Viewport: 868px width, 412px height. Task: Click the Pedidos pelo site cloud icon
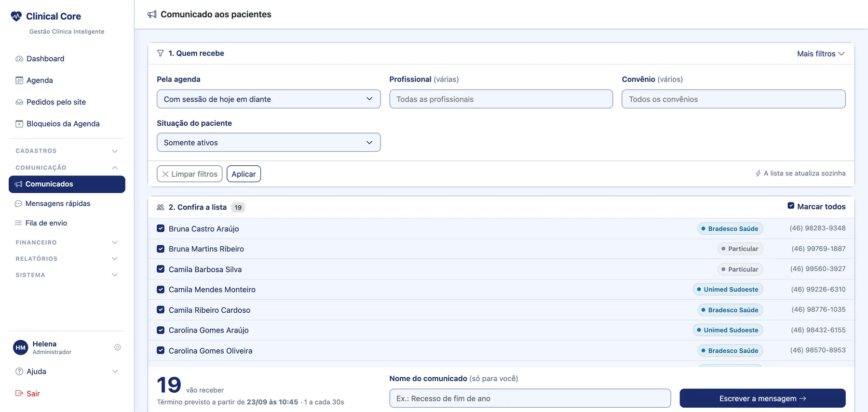tap(19, 102)
